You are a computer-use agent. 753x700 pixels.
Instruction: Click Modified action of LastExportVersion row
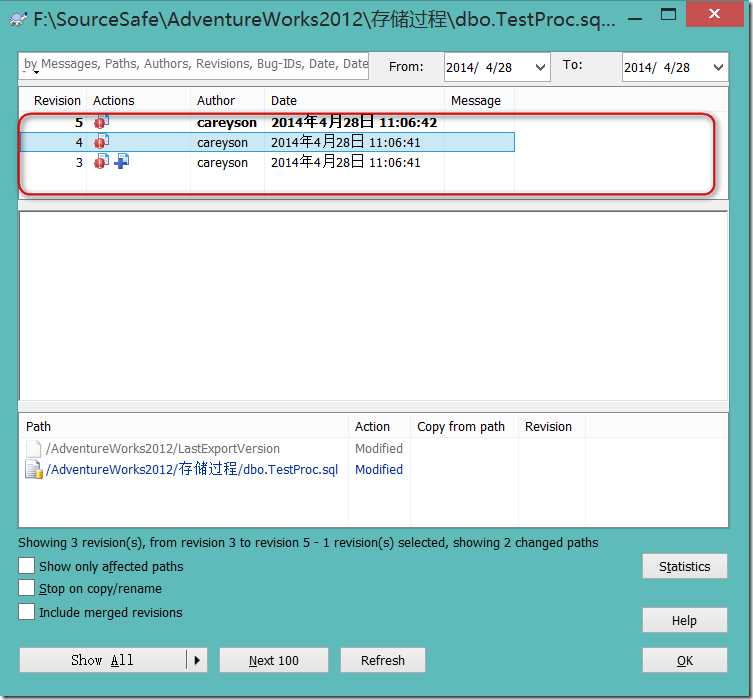point(379,448)
